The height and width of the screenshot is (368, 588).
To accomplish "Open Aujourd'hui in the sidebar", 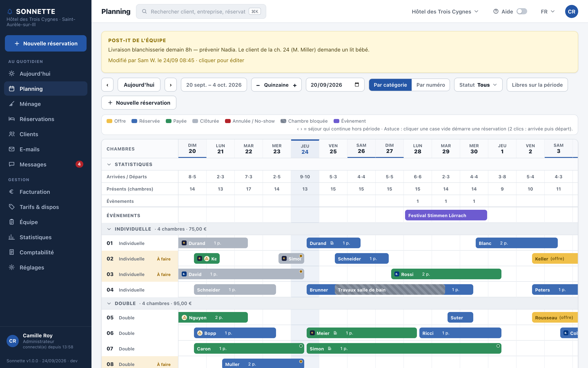I will tap(46, 74).
